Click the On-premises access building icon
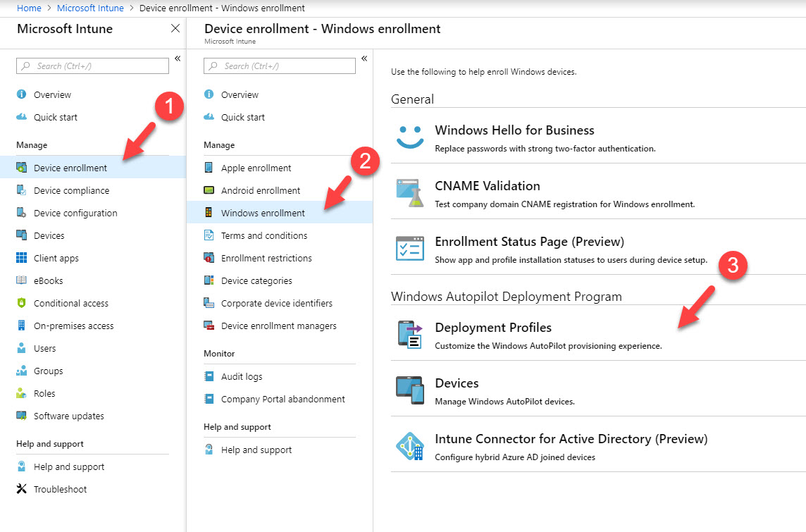Image resolution: width=806 pixels, height=532 pixels. point(22,326)
